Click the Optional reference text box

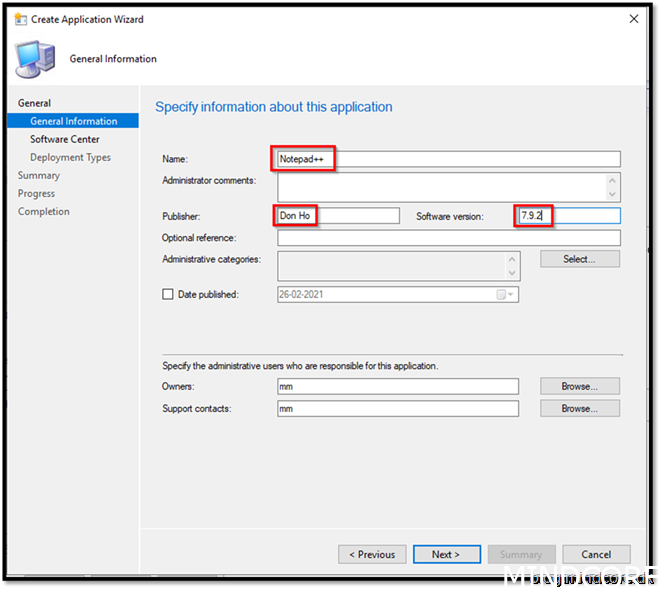[x=448, y=238]
